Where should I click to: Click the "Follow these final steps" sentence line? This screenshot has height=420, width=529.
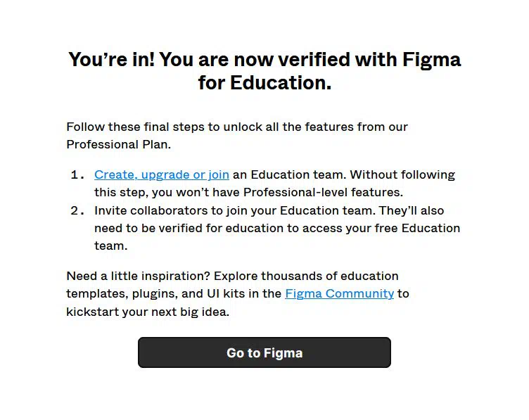[x=237, y=127]
